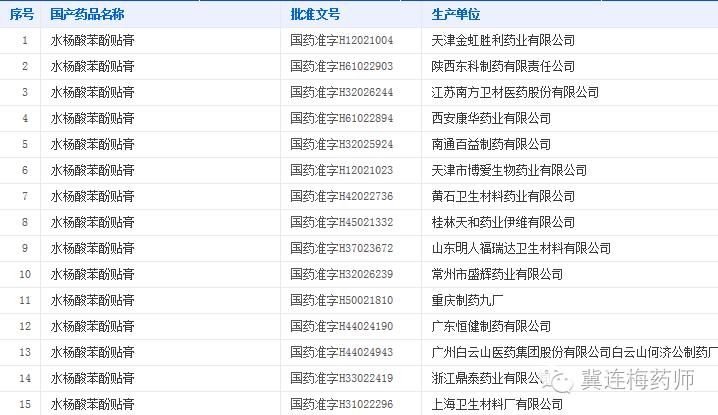Screen dimensions: 718x415
Task: Click manufacturer 黄石卫生材料药业有限公司
Action: click(x=503, y=196)
